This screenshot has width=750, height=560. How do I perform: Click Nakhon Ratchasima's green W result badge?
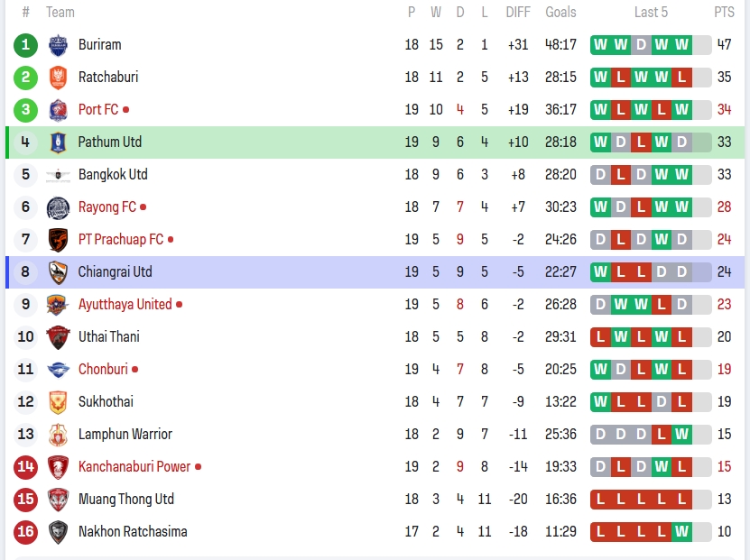[x=681, y=531]
